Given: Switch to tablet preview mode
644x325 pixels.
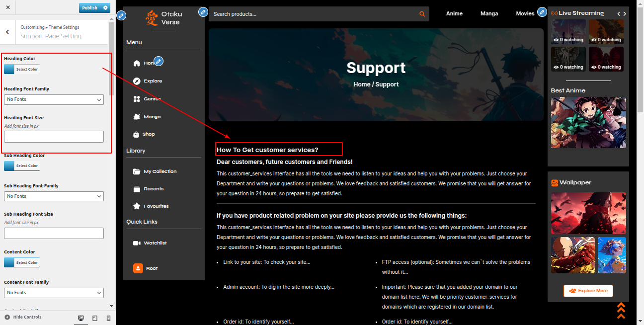Looking at the screenshot, I should point(95,318).
